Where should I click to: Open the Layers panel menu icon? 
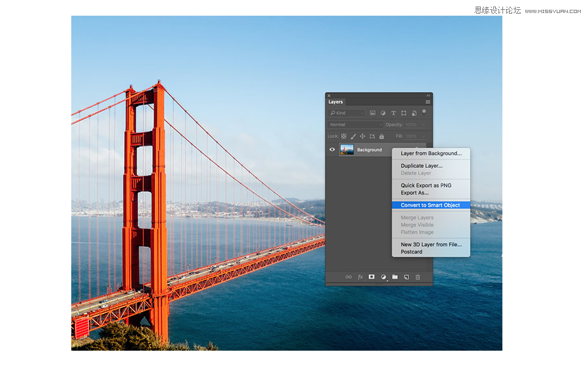pyautogui.click(x=427, y=102)
